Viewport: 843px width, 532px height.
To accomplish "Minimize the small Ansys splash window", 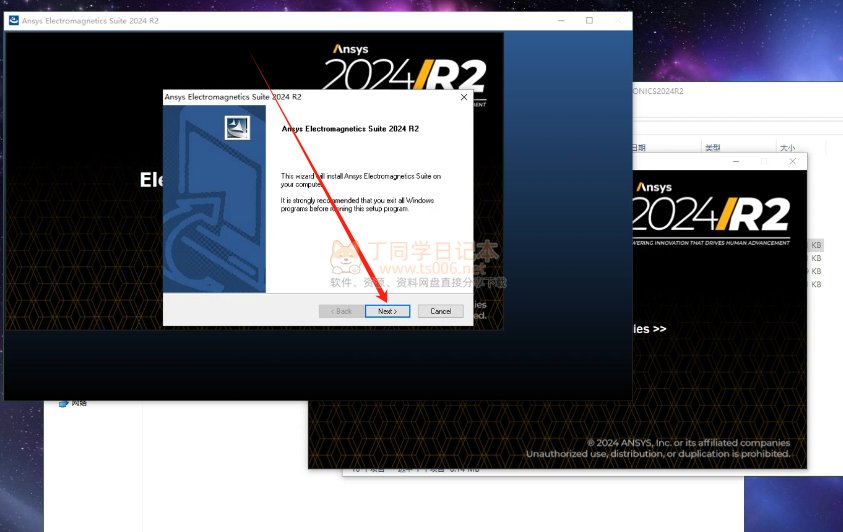I will click(735, 161).
